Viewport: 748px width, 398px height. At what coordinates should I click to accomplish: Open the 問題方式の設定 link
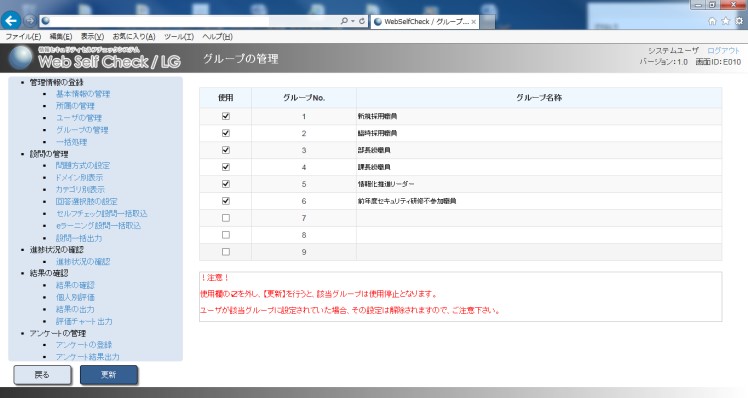click(83, 166)
